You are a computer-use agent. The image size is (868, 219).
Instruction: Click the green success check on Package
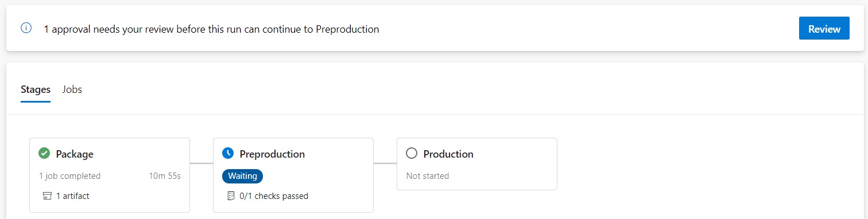[44, 154]
